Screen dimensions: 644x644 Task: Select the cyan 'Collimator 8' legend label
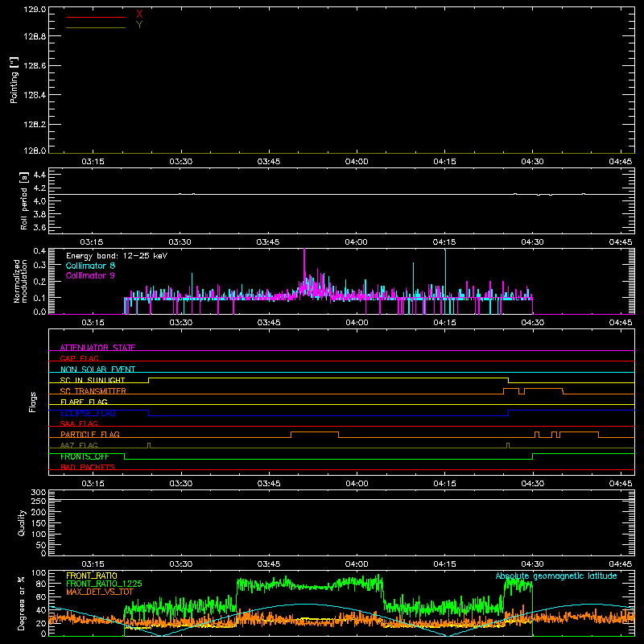click(90, 266)
